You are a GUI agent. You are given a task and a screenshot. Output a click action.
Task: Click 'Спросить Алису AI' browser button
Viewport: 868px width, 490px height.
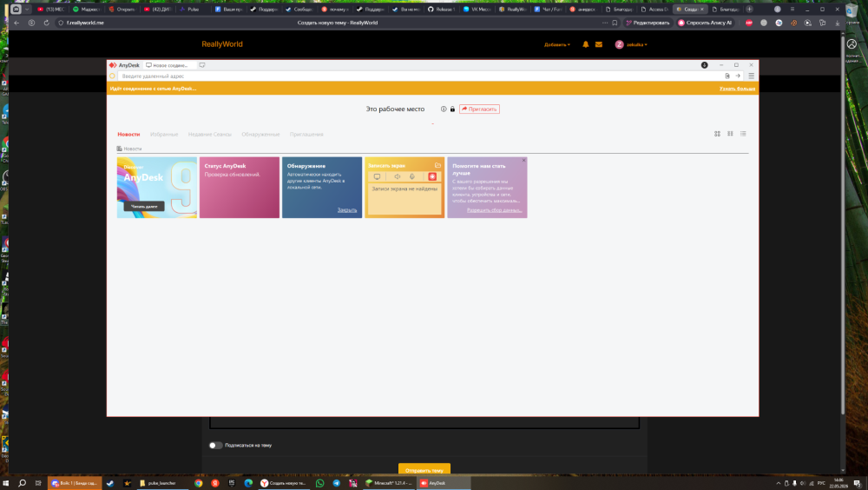pyautogui.click(x=705, y=23)
